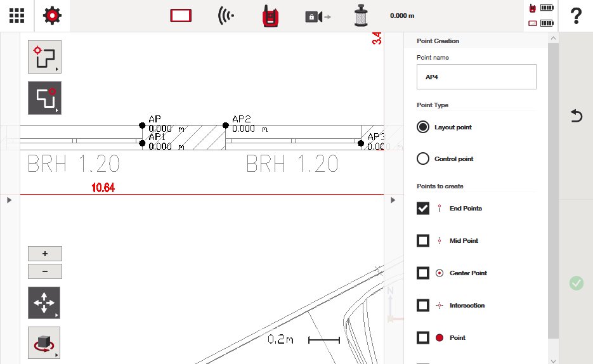This screenshot has height=364, width=593.
Task: Click the wireless connection signal icon
Action: tap(225, 16)
